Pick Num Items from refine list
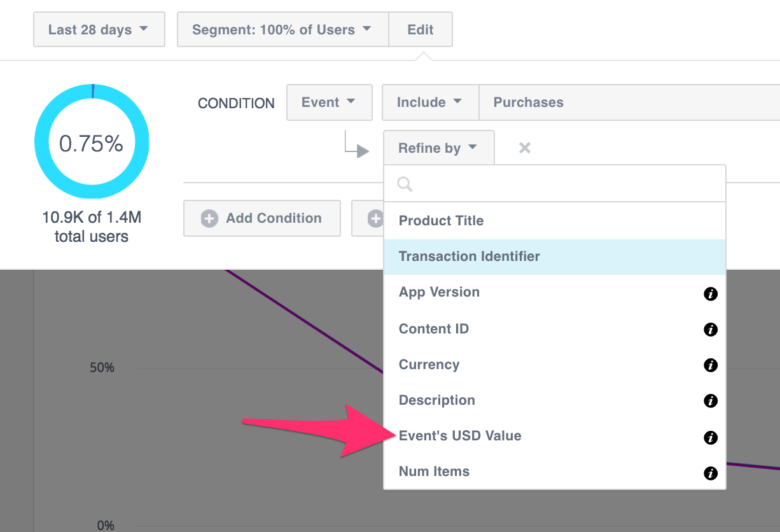This screenshot has height=532, width=780. pyautogui.click(x=434, y=472)
